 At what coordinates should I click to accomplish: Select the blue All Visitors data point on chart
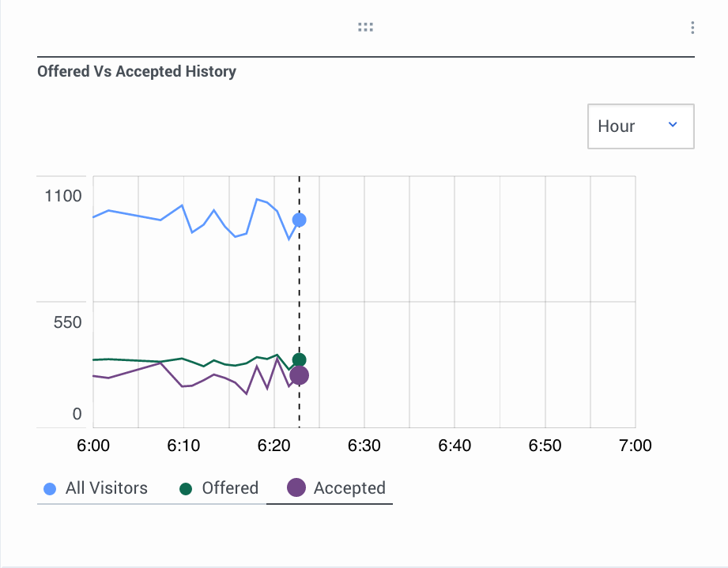299,220
